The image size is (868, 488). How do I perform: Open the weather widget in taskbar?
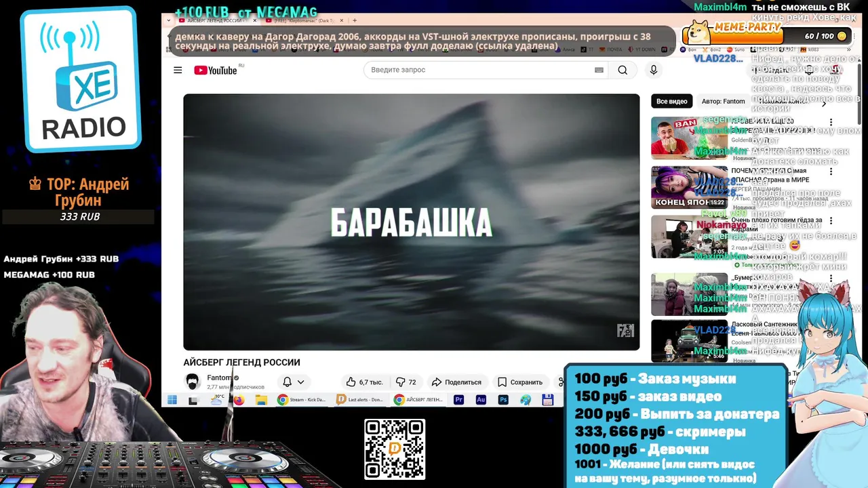point(217,400)
